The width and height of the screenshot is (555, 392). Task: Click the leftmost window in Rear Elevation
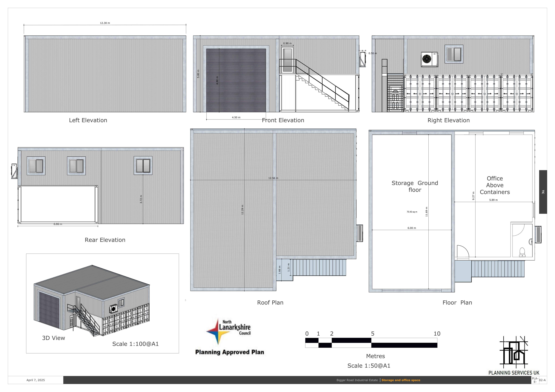click(x=36, y=166)
